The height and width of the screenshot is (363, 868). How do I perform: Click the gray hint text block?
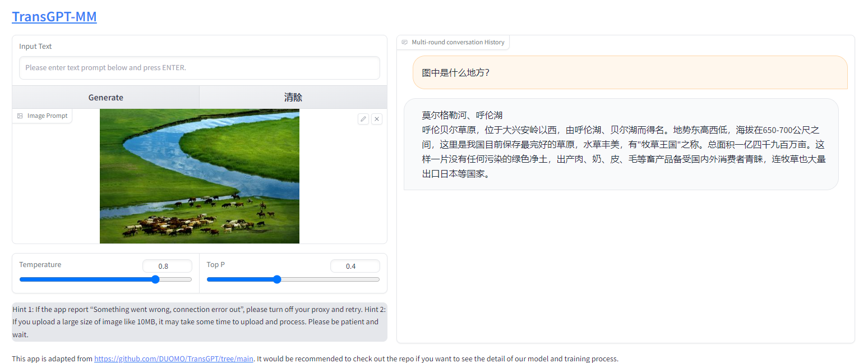pos(199,322)
